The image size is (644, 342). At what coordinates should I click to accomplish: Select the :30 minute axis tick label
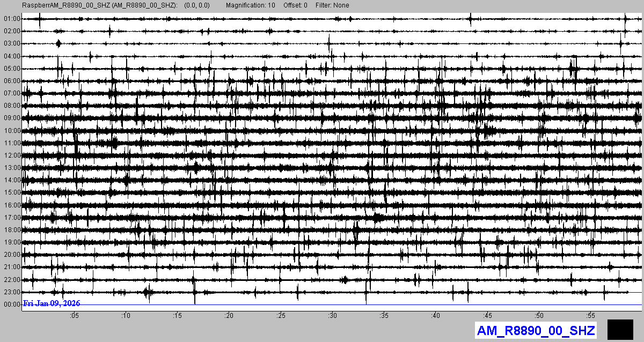click(x=333, y=316)
